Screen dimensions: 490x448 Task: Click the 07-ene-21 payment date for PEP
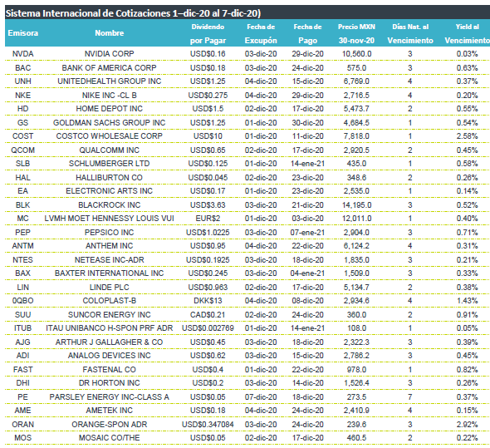click(x=307, y=233)
